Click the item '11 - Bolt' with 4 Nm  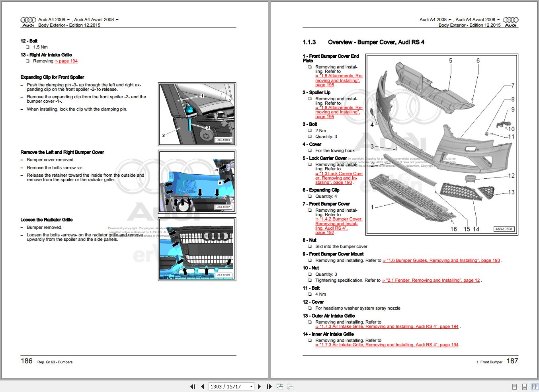[311, 288]
